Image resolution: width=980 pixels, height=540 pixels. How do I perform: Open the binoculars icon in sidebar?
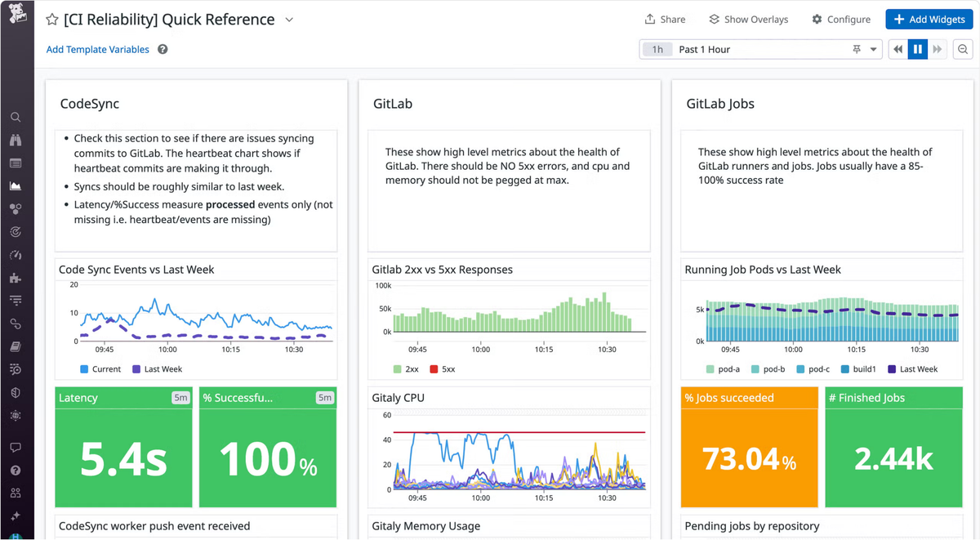click(x=16, y=141)
